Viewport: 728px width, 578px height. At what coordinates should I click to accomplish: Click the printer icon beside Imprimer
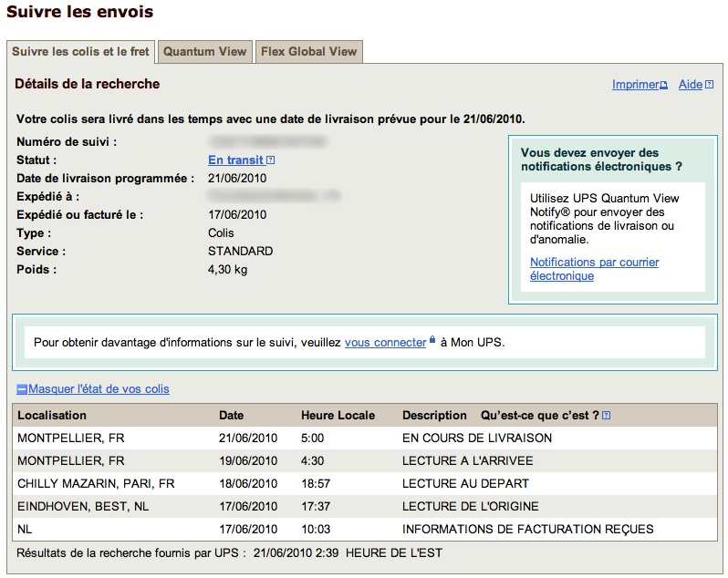click(x=664, y=86)
